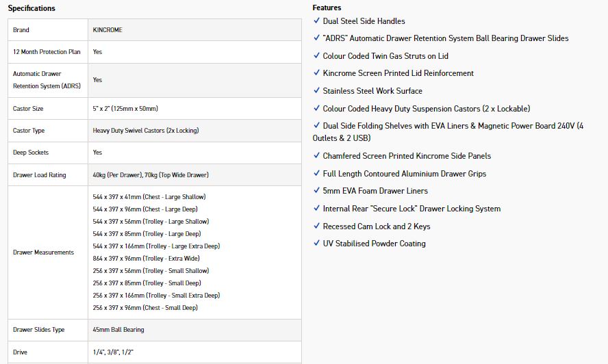The image size is (608, 364).
Task: Click the Drawer Measurements row label
Action: [43, 252]
